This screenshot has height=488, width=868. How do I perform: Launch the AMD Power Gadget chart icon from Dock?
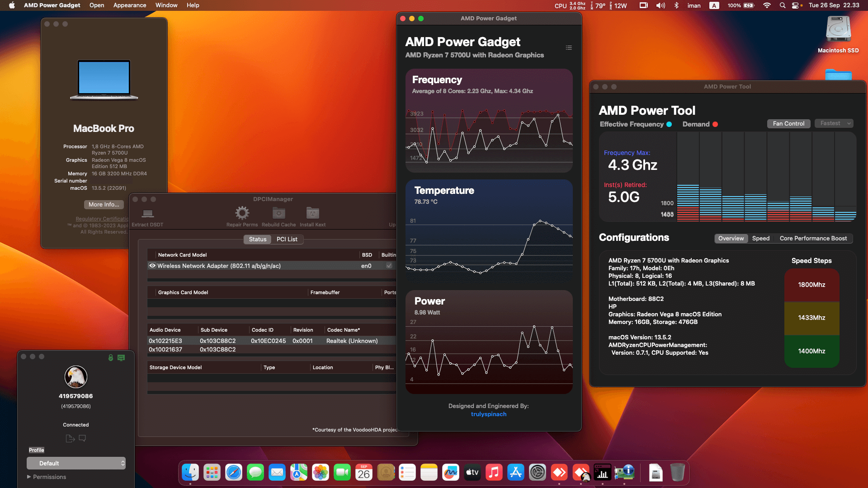(x=603, y=472)
